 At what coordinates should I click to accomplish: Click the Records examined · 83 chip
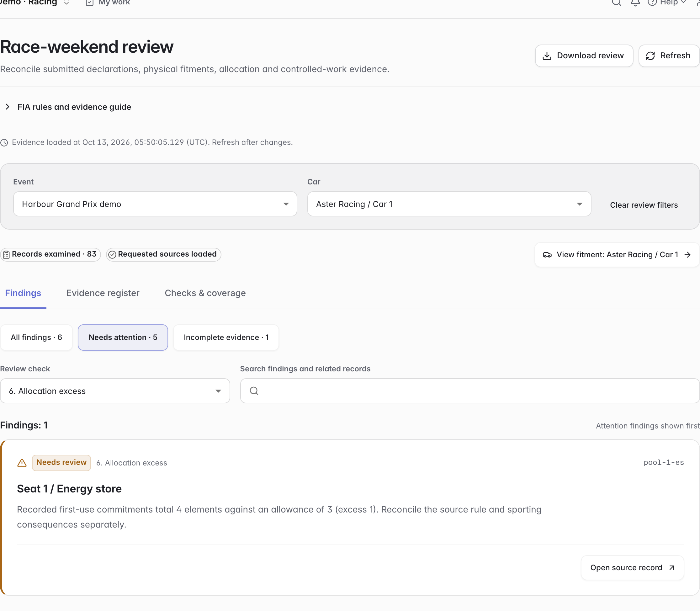pos(50,254)
